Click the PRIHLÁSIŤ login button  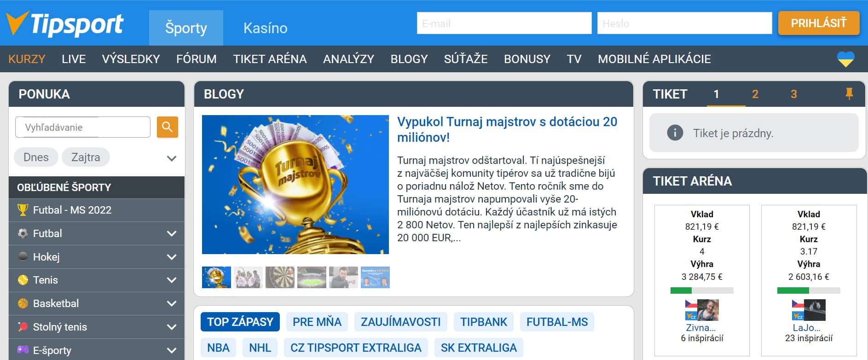click(819, 23)
